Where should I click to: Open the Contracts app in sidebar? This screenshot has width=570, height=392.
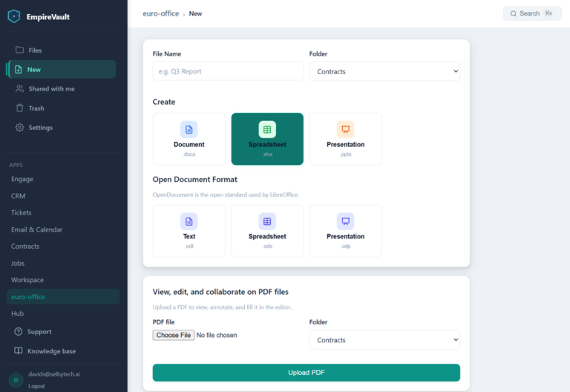pyautogui.click(x=63, y=246)
